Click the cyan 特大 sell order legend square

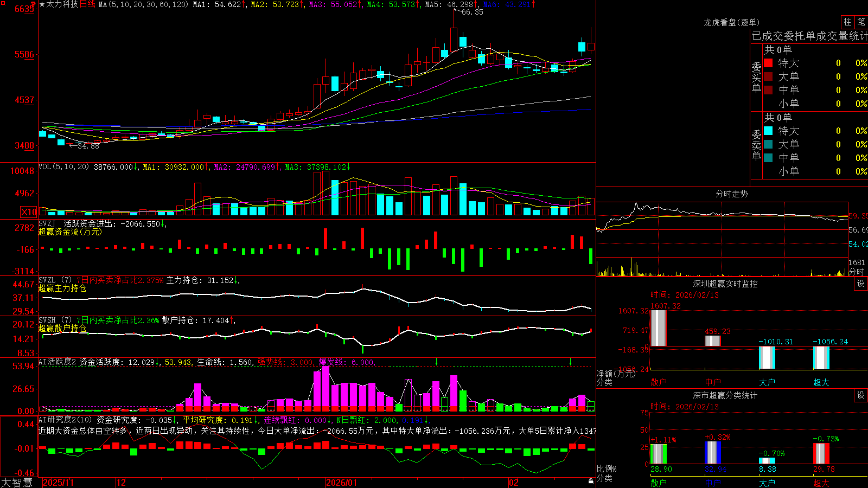click(x=768, y=131)
